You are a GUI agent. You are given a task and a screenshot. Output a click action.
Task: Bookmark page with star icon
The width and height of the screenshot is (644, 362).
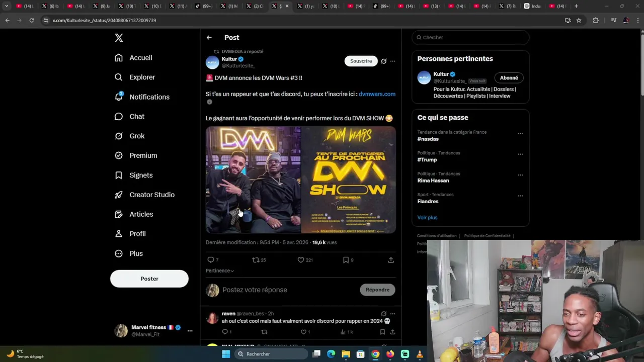point(579,20)
